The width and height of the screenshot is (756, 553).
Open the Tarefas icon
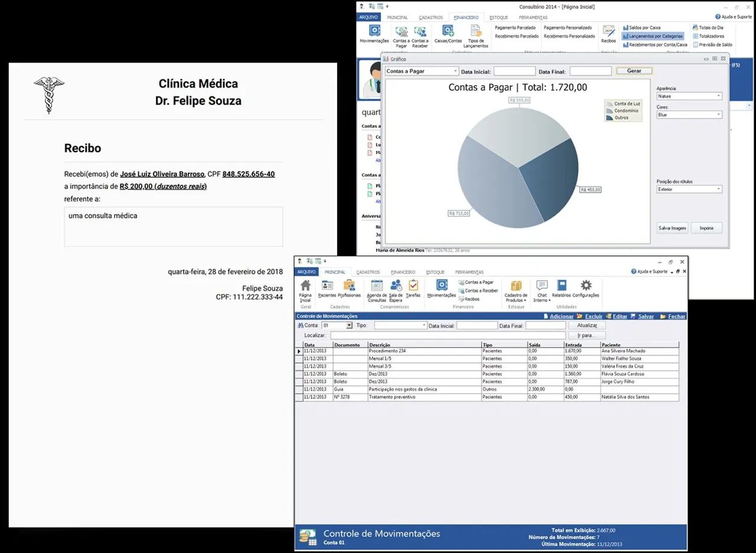(413, 288)
